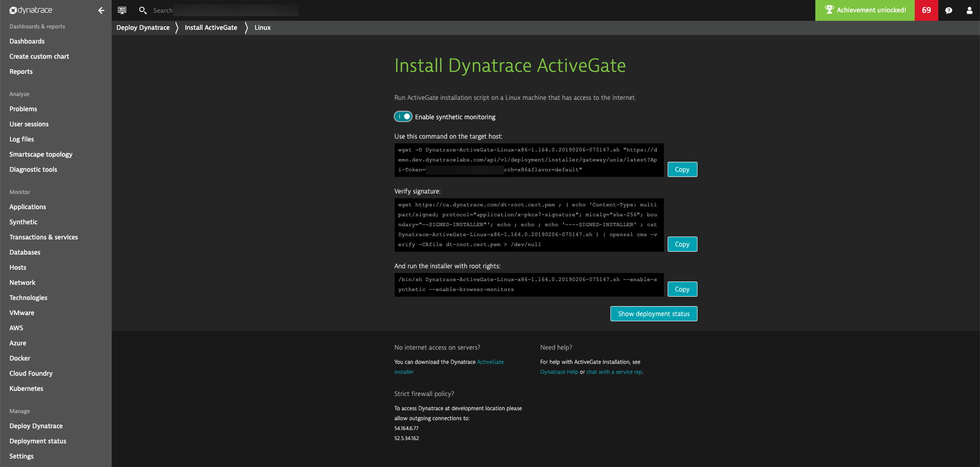The image size is (980, 467).
Task: Go to Deploy Dynatrace breadcrumb
Action: click(143, 27)
